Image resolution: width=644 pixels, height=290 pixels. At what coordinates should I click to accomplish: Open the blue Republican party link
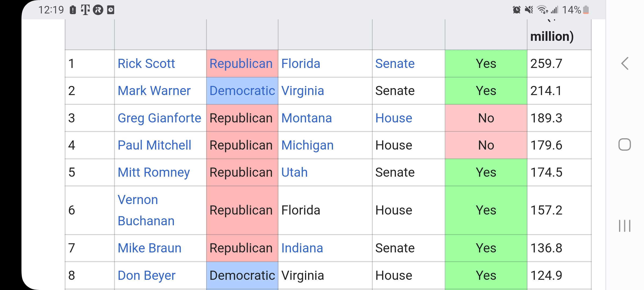(x=241, y=64)
